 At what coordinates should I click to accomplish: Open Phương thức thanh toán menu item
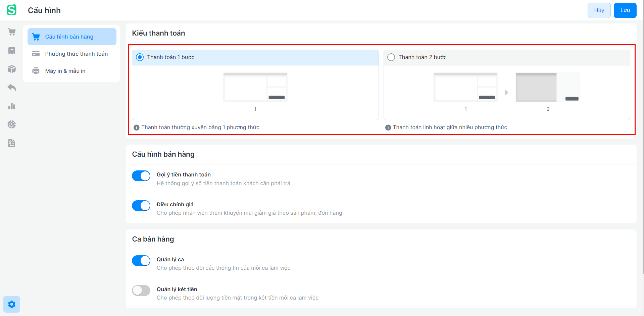[x=72, y=54]
